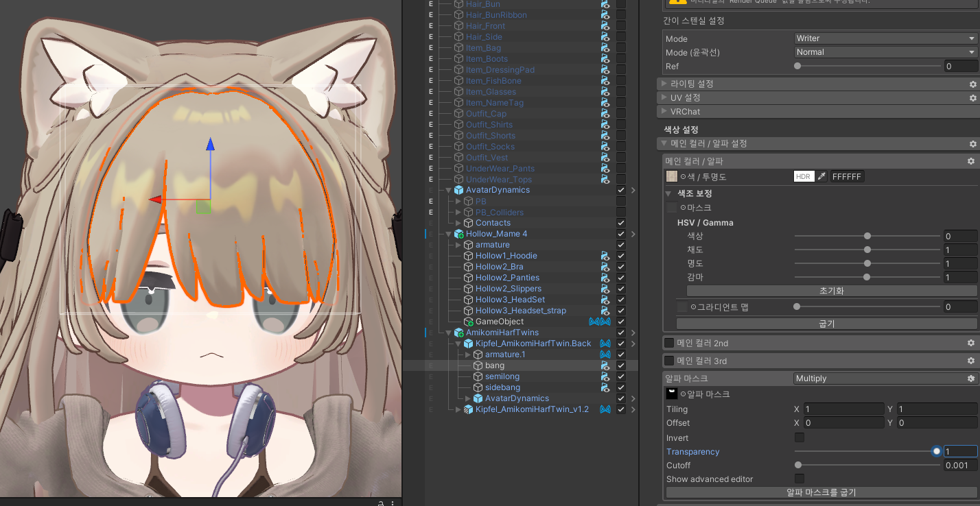Expand the armature.1 tree node

point(469,354)
